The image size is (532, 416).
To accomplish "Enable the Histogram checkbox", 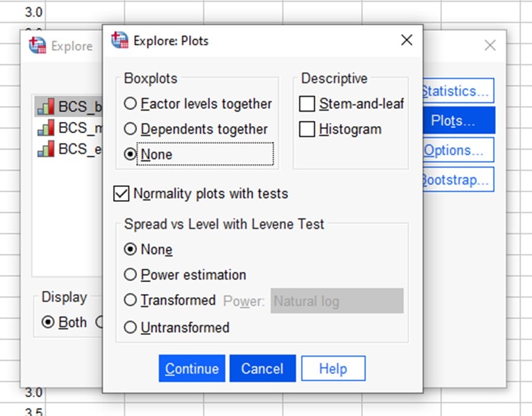I will 307,129.
